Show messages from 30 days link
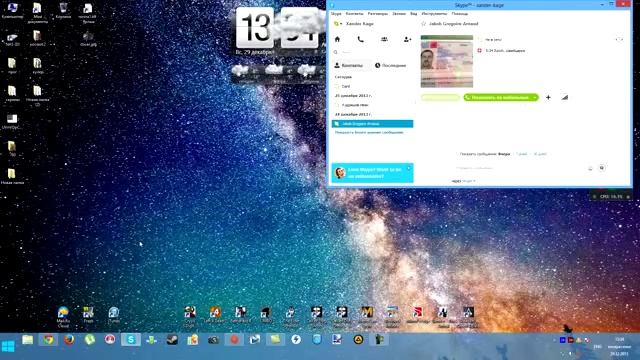Viewport: 640px width, 360px height. coord(540,154)
